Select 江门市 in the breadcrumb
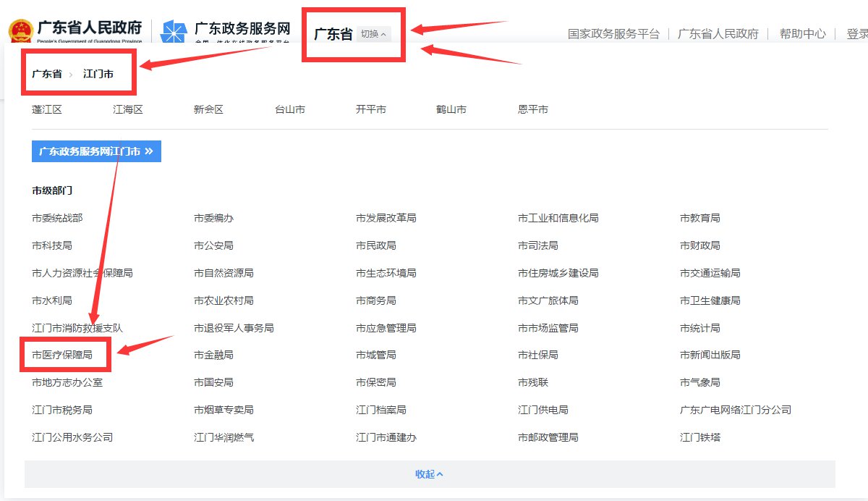The image size is (868, 501). tap(98, 74)
